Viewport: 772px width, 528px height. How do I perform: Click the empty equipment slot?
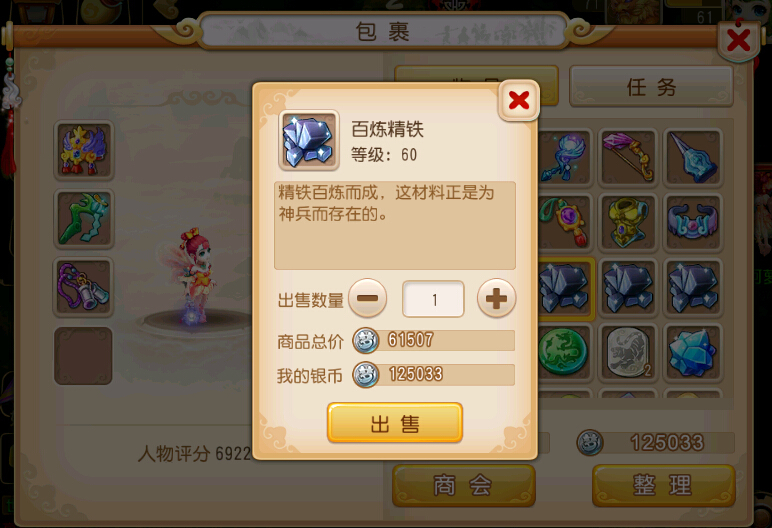pos(83,356)
